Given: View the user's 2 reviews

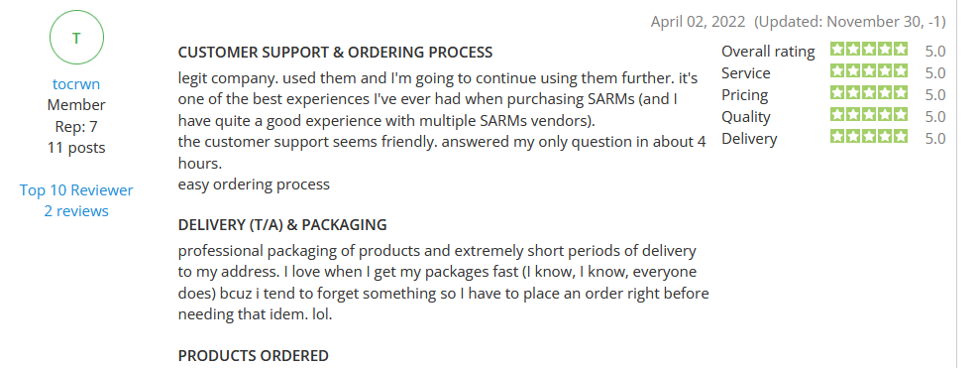Looking at the screenshot, I should click(x=76, y=211).
